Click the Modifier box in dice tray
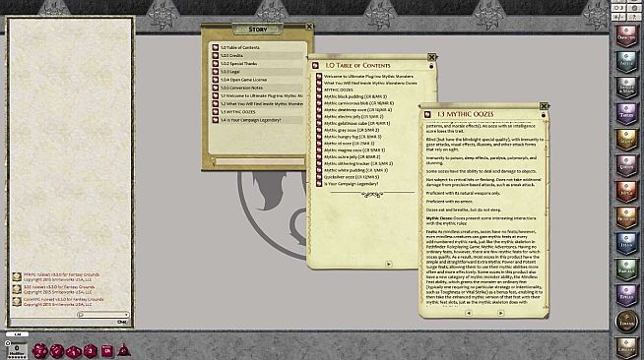This screenshot has height=360, width=644. 17,350
